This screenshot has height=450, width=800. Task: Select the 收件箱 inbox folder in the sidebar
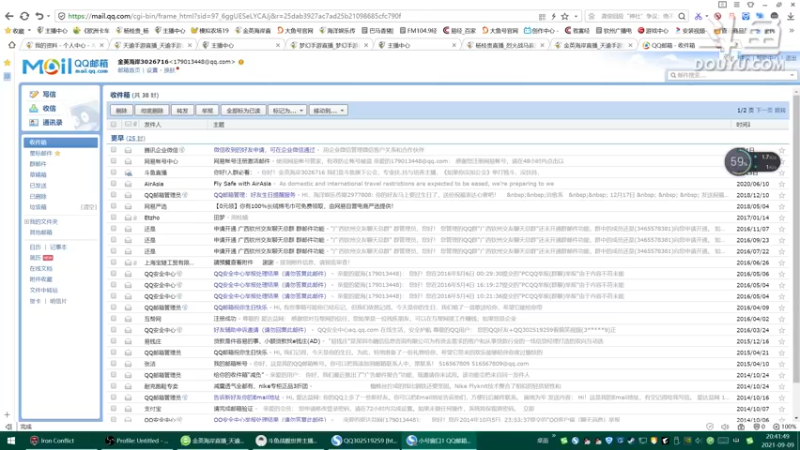point(60,142)
